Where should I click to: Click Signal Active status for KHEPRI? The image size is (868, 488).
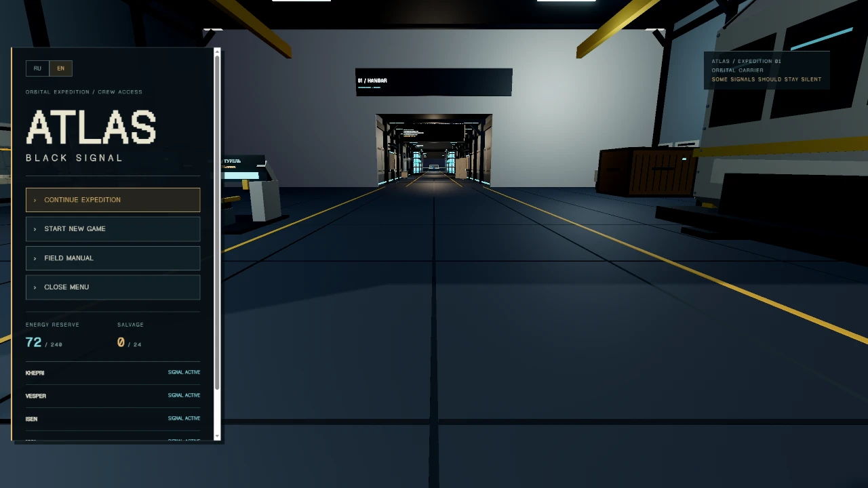pyautogui.click(x=184, y=372)
